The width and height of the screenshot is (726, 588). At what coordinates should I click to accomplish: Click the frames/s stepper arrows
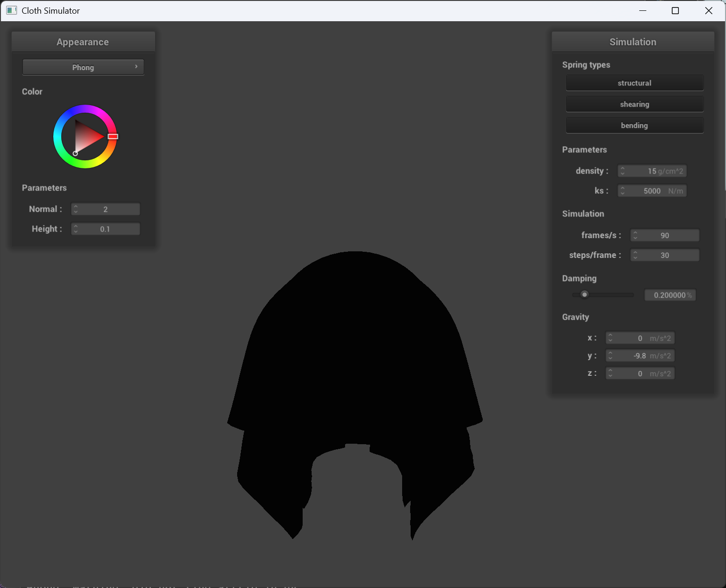[x=635, y=235]
